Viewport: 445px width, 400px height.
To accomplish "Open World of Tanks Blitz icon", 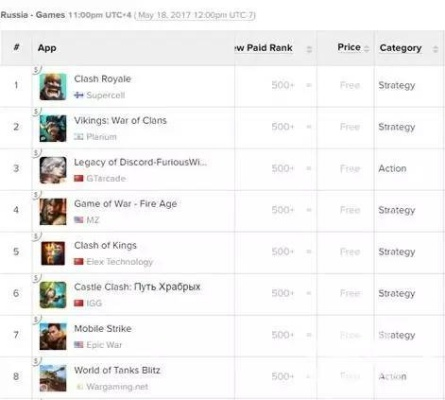I will [53, 378].
